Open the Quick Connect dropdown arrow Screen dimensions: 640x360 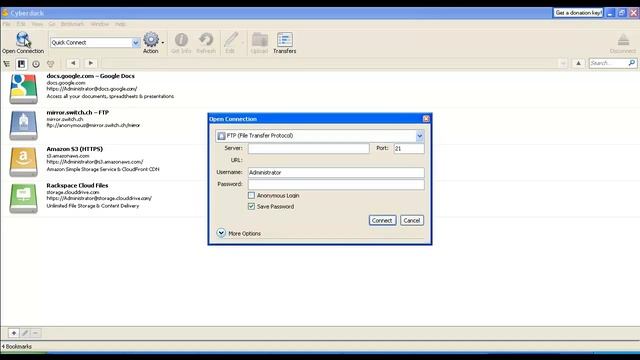(x=136, y=42)
